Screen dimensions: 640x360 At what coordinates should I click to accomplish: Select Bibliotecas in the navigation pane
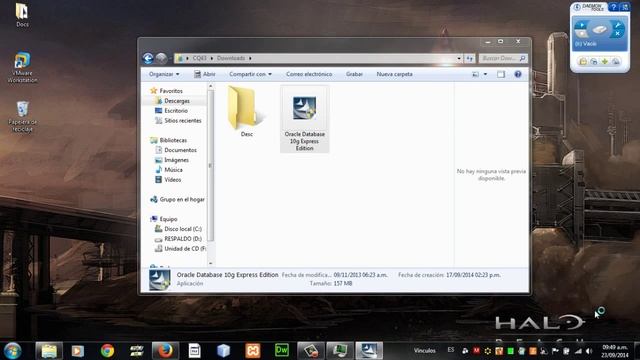coord(169,140)
